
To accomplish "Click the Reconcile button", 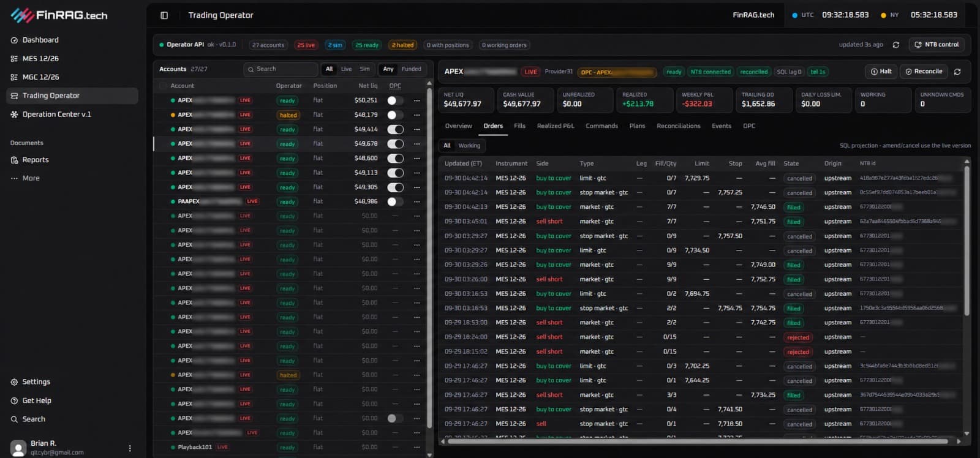I will [x=924, y=72].
